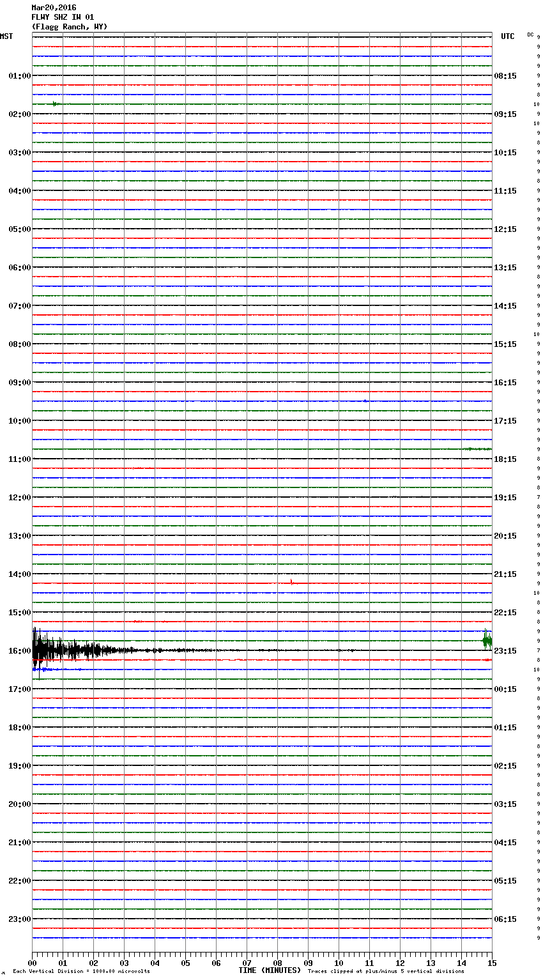Select the 01:00 MST time label
The width and height of the screenshot is (543, 980).
pos(20,76)
